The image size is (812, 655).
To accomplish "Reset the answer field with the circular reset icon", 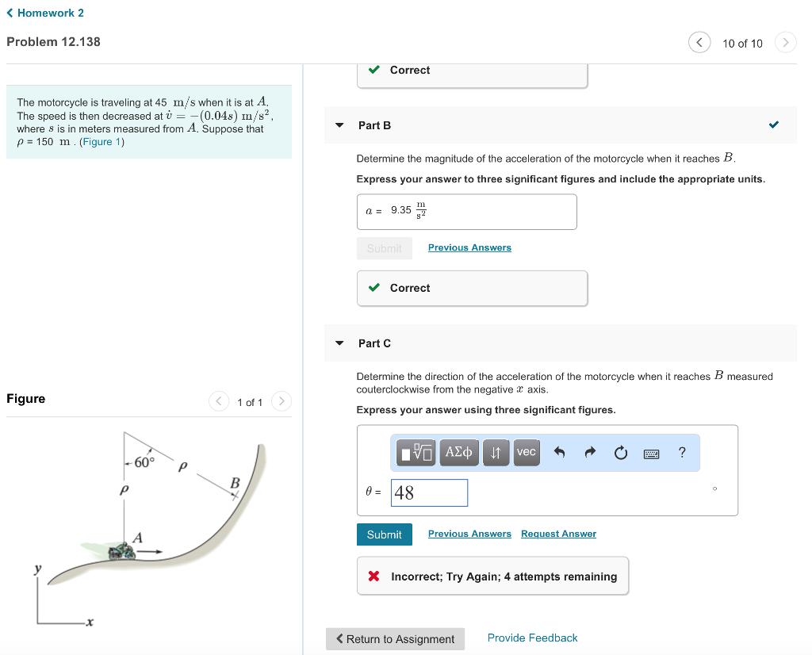I will [620, 452].
